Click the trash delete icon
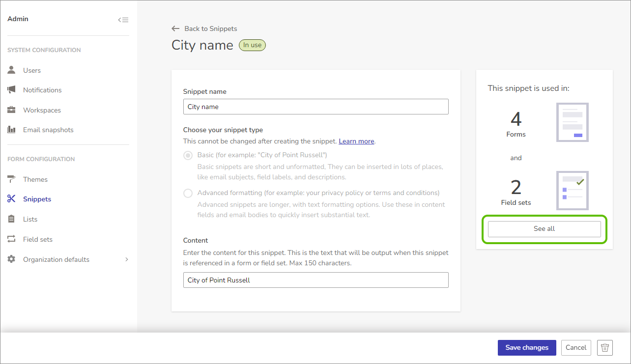Image resolution: width=631 pixels, height=364 pixels. click(x=605, y=347)
